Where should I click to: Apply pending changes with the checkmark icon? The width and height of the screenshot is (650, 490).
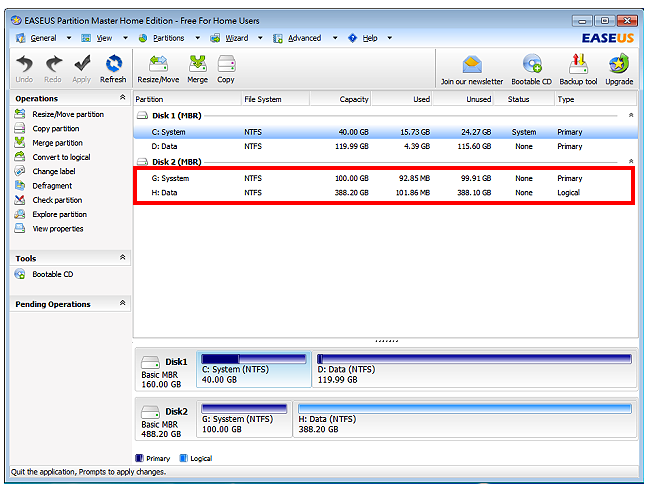tap(82, 64)
